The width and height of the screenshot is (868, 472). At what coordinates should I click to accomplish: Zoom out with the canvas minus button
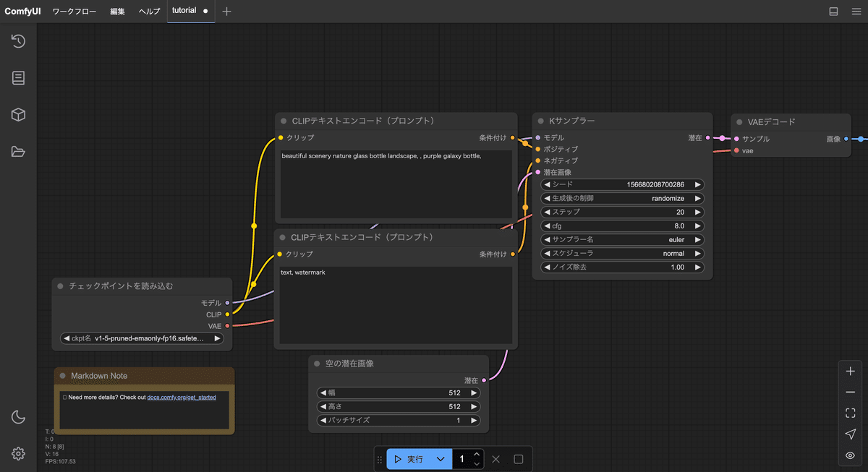tap(851, 392)
